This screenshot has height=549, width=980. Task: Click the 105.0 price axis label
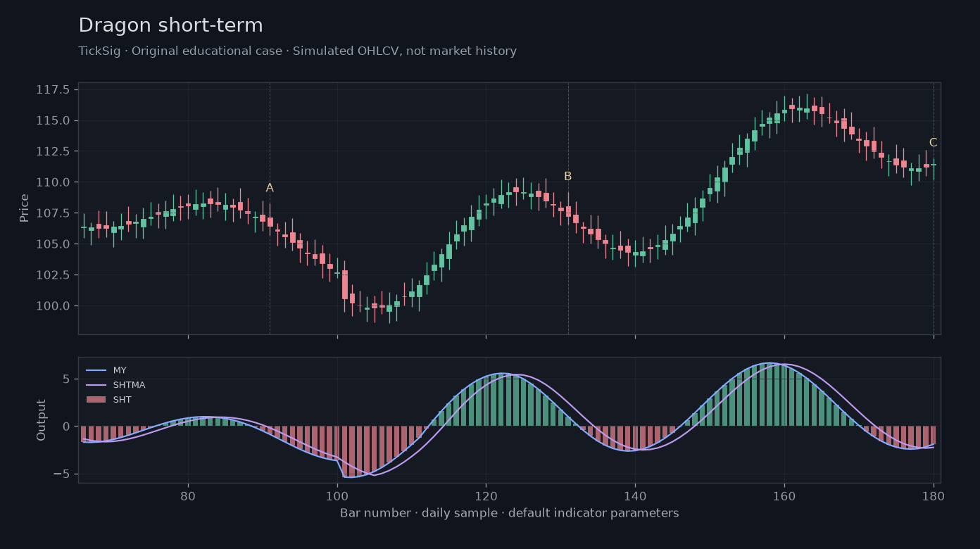(x=53, y=244)
